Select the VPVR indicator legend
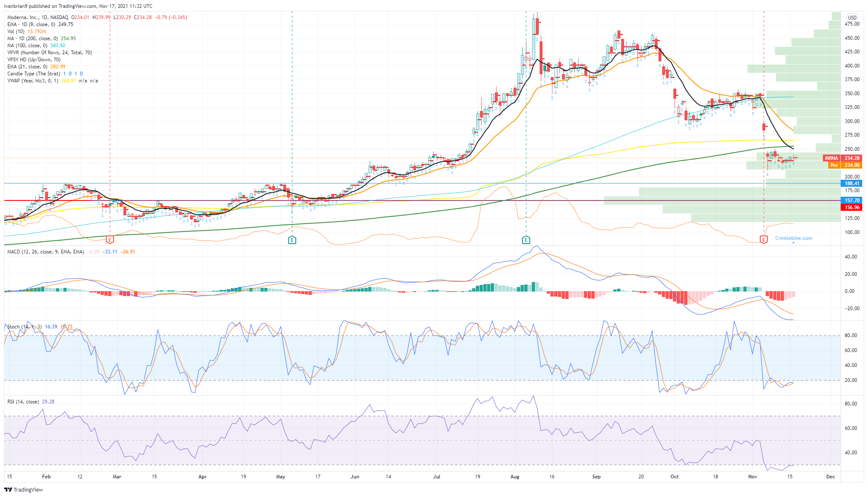This screenshot has height=497, width=868. pyautogui.click(x=50, y=53)
